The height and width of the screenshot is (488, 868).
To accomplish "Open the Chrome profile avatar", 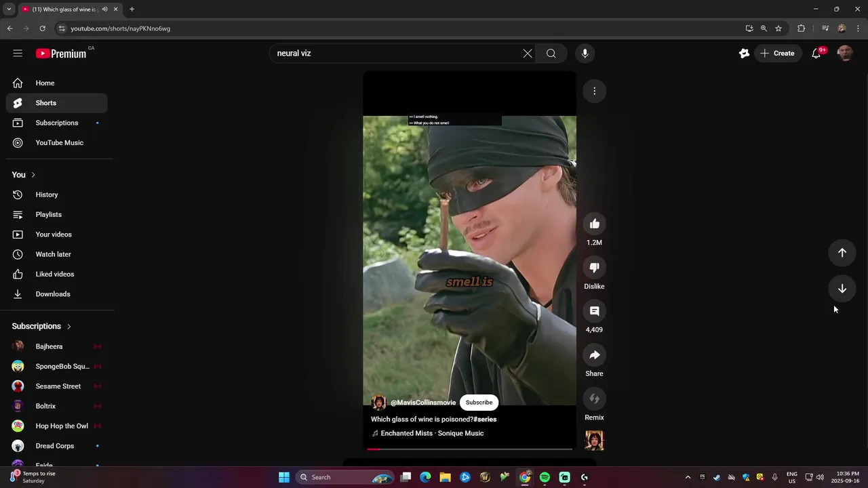I will click(x=842, y=28).
